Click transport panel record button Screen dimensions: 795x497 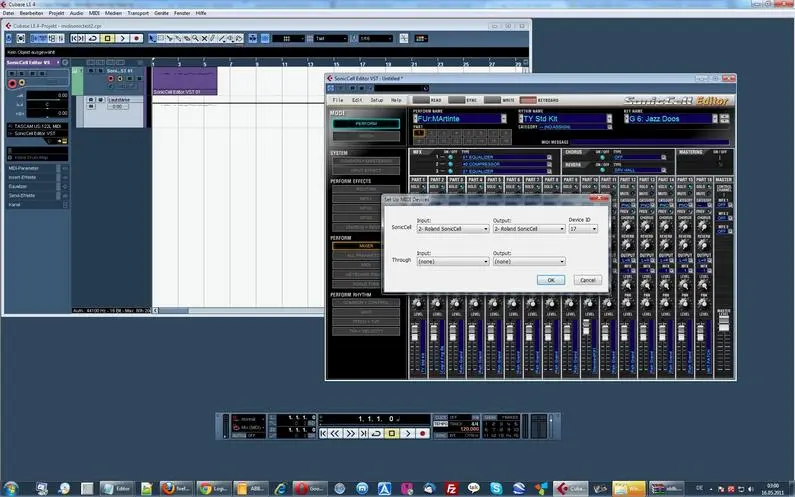pos(422,434)
